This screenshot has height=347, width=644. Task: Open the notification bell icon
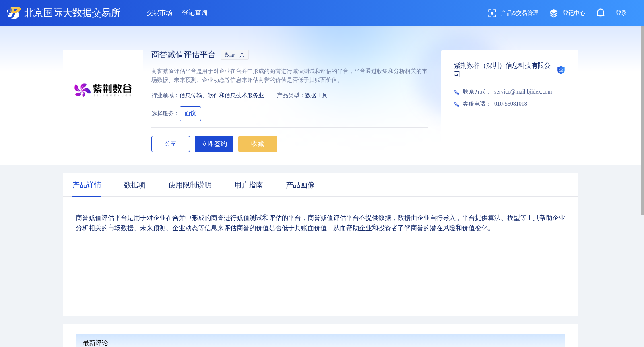coord(601,13)
